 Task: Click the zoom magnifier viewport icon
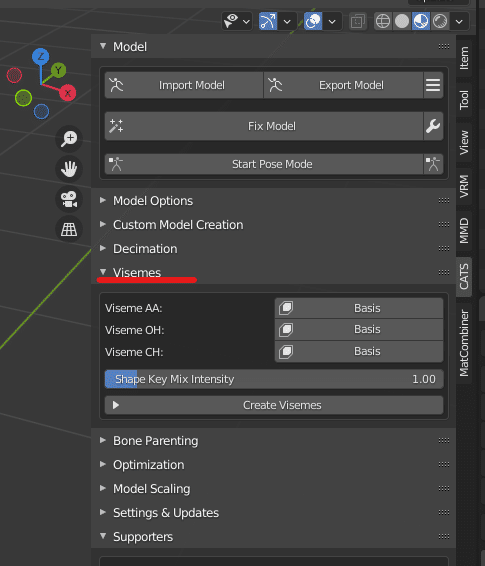point(69,139)
